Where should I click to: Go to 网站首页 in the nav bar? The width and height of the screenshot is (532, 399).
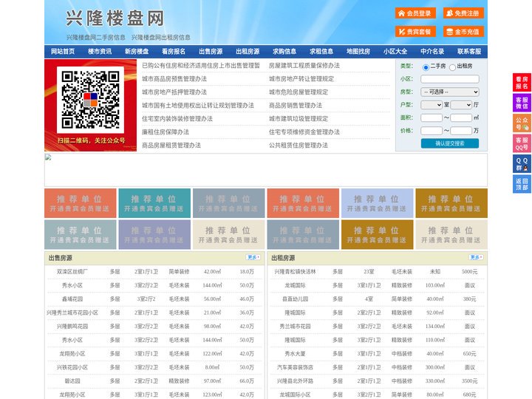(63, 52)
